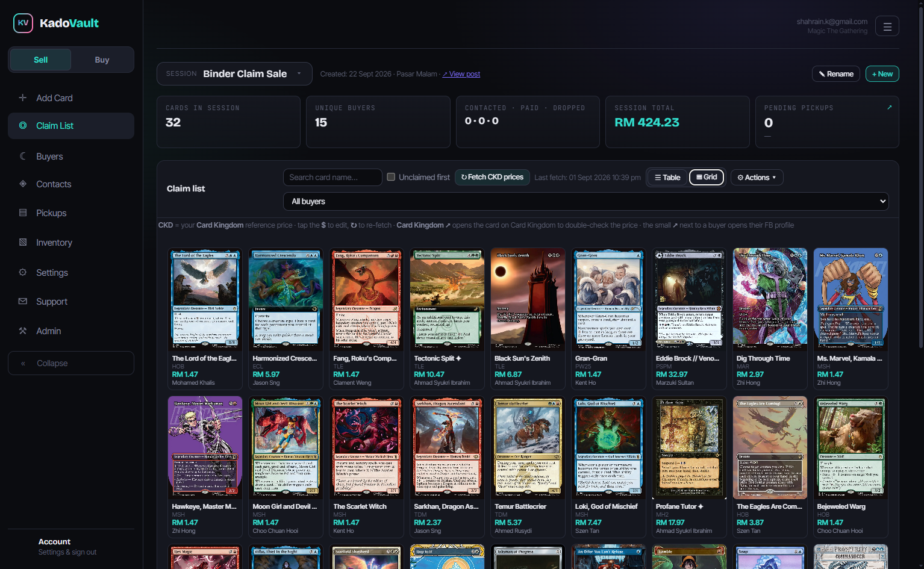Click the Contacts diamond icon
This screenshot has width=924, height=569.
point(23,184)
